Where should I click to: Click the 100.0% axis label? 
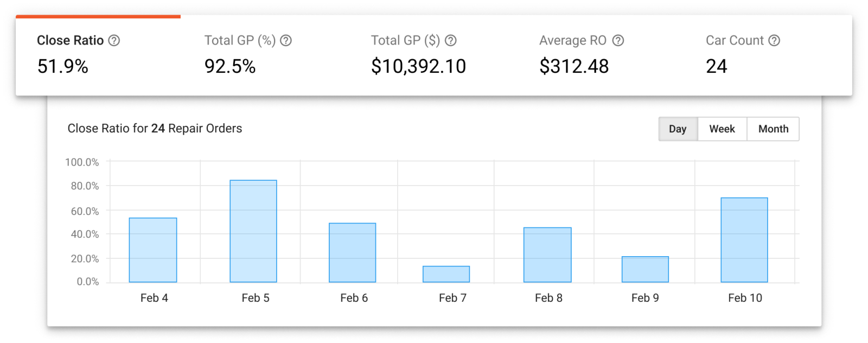(82, 162)
